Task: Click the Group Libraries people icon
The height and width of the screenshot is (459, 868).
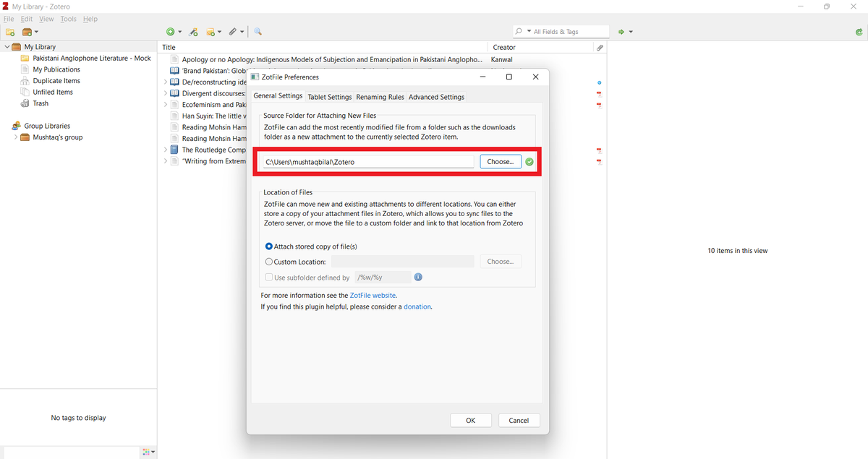Action: click(16, 126)
